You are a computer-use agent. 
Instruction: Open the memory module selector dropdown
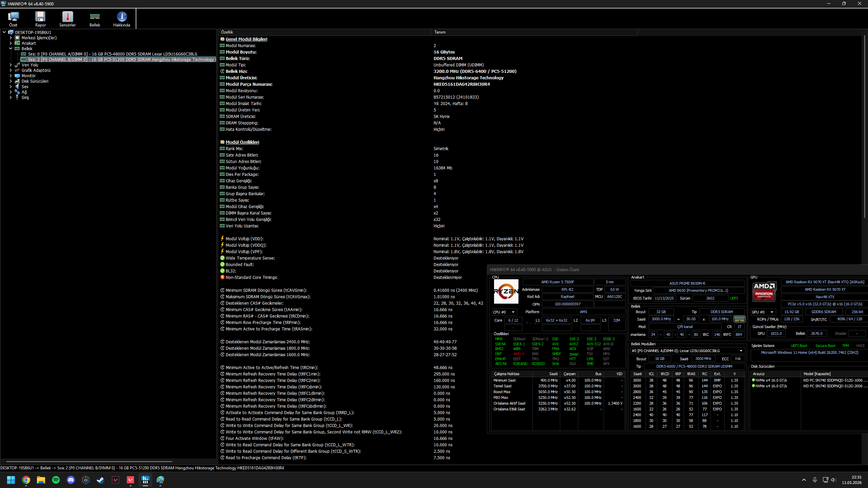point(687,351)
